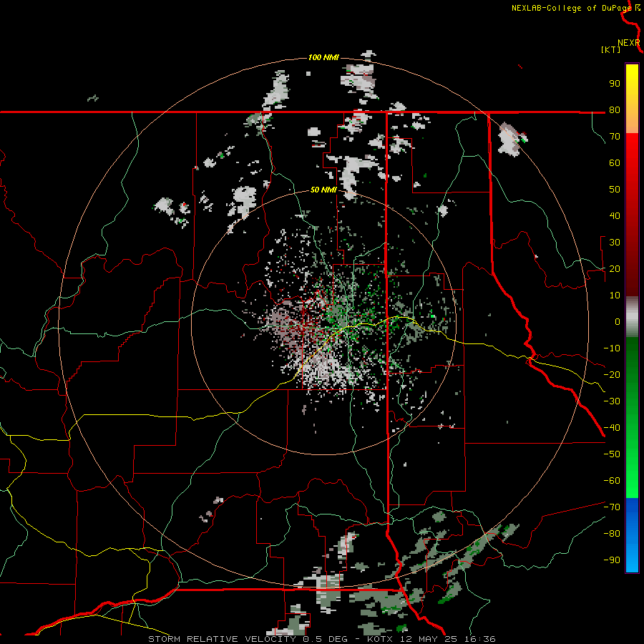Click legend value "-50" on the velocity scale
Screen dimensions: 644x644
(x=612, y=454)
